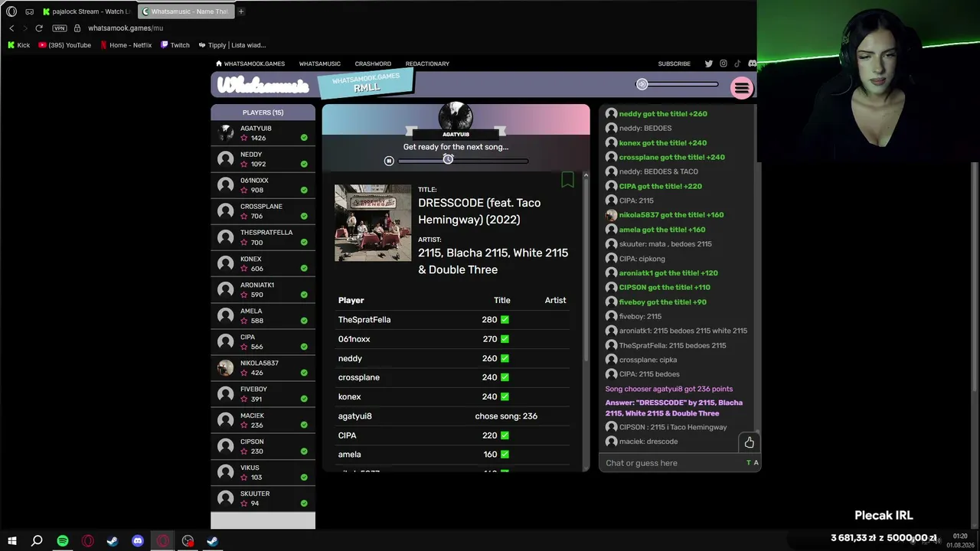Open the Twitch bookmark
Viewport: 980px width, 551px height.
(x=175, y=45)
